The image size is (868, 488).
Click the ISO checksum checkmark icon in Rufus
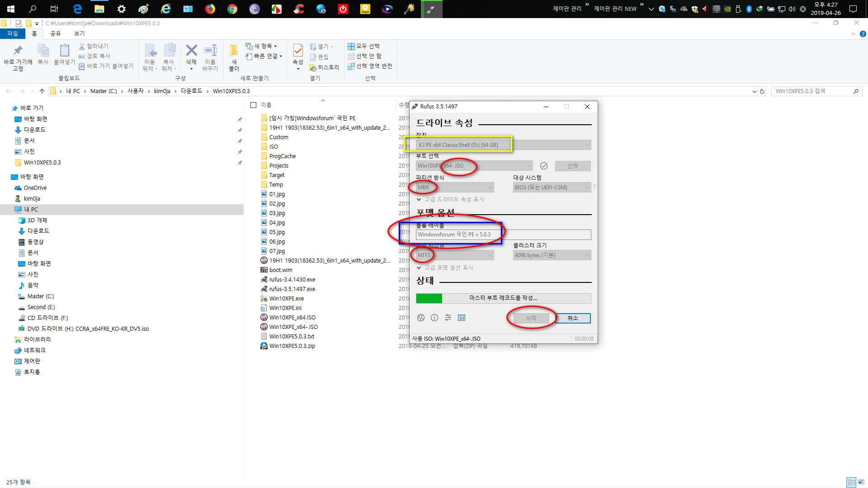tap(544, 166)
